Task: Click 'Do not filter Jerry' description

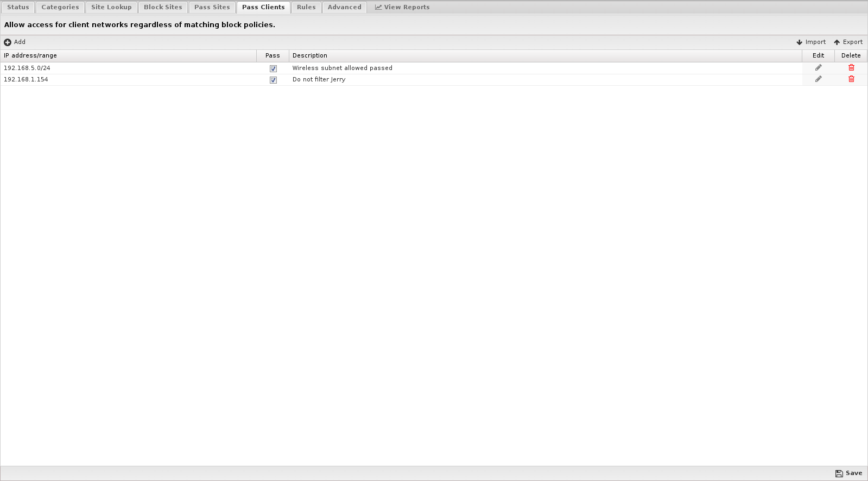Action: coord(319,80)
